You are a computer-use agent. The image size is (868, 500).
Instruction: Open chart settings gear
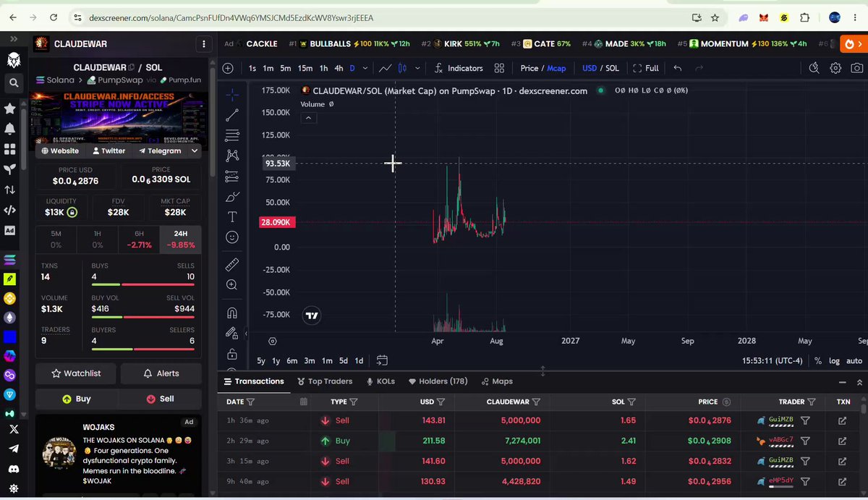pos(836,68)
